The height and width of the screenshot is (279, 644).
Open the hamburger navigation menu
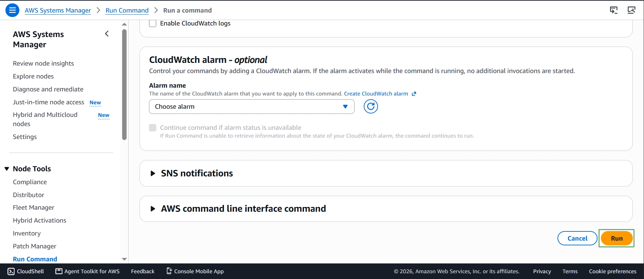(x=12, y=10)
